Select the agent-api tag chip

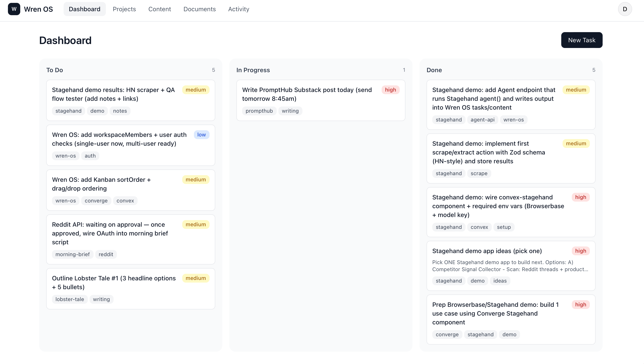click(482, 120)
